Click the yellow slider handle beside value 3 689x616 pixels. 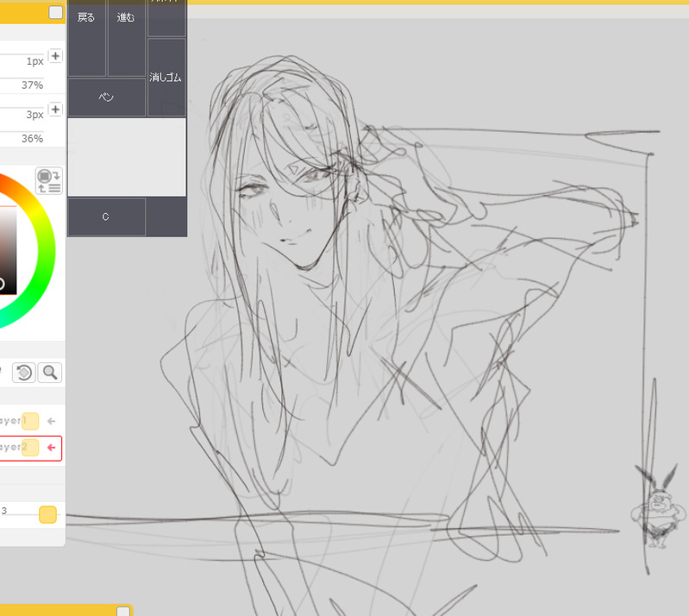coord(48,514)
